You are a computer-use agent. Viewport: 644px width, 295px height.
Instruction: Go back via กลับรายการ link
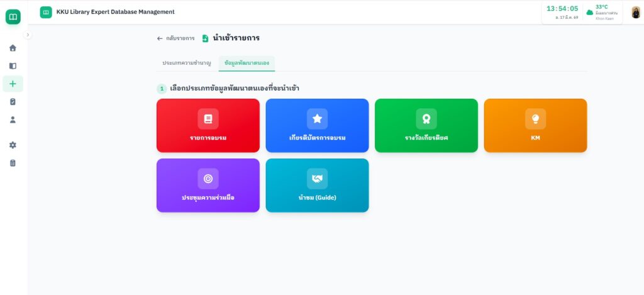[x=176, y=38]
